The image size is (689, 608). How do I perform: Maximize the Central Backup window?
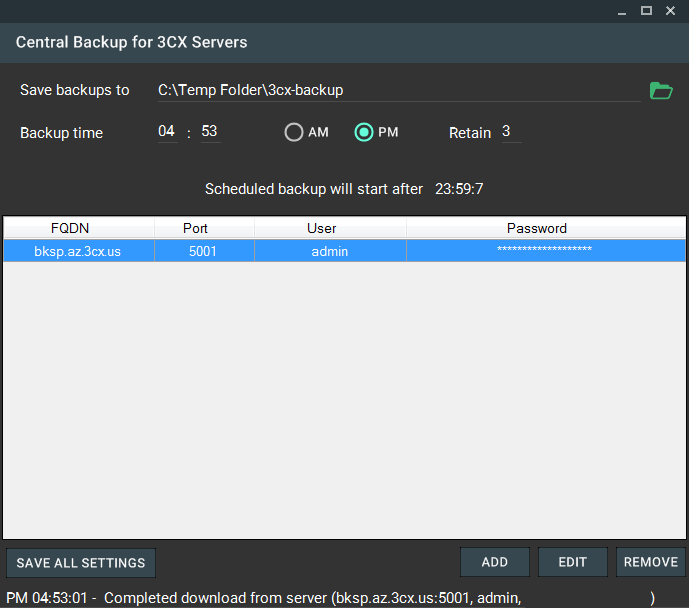[646, 11]
